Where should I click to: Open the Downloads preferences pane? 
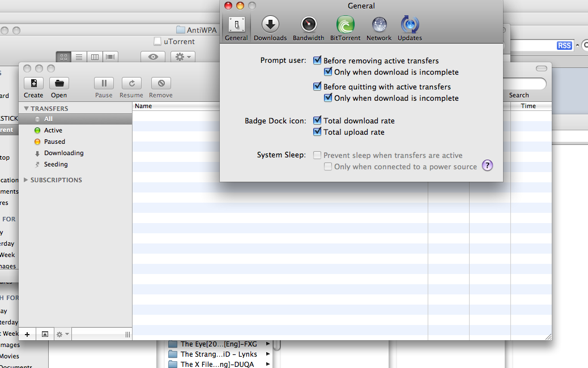coord(270,28)
